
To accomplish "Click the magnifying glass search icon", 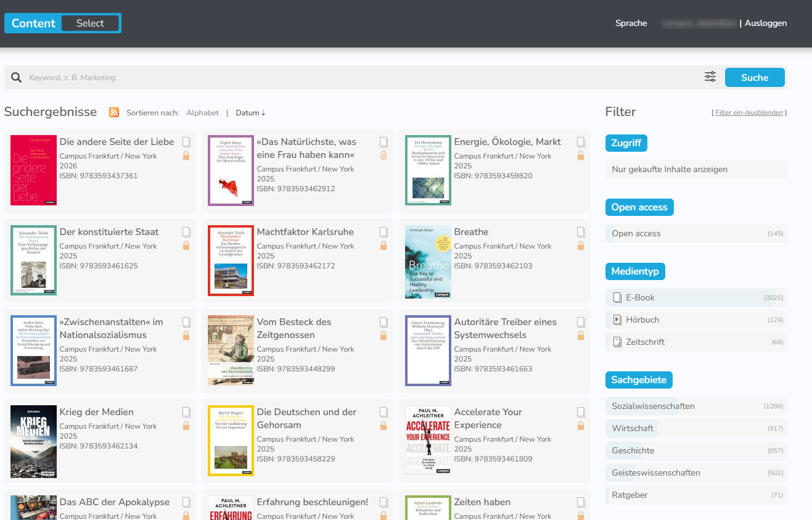I will click(x=15, y=77).
